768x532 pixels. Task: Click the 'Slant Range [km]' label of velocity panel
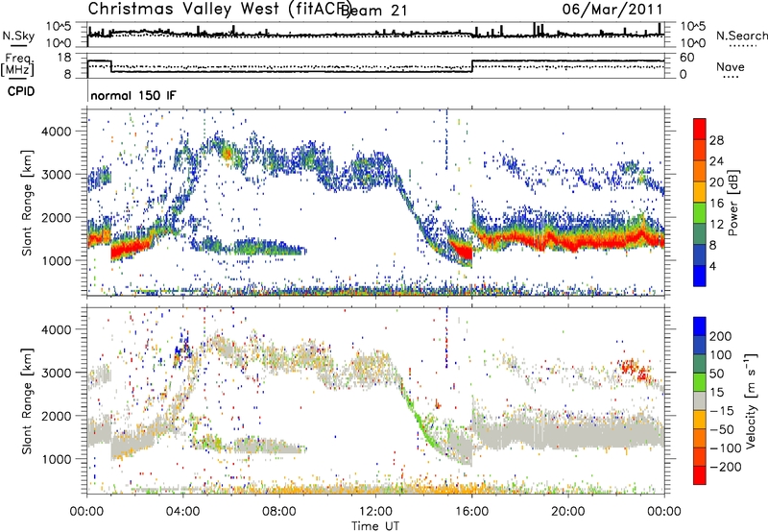[x=27, y=401]
